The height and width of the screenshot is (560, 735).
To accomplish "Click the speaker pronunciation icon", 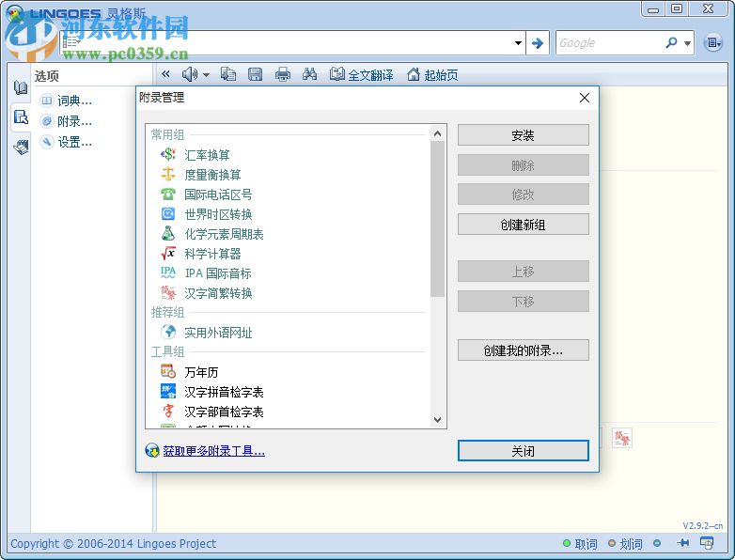I will pyautogui.click(x=189, y=74).
